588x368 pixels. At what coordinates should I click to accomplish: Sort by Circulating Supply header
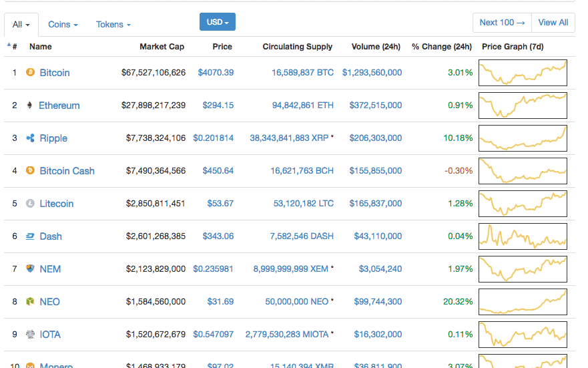point(298,47)
